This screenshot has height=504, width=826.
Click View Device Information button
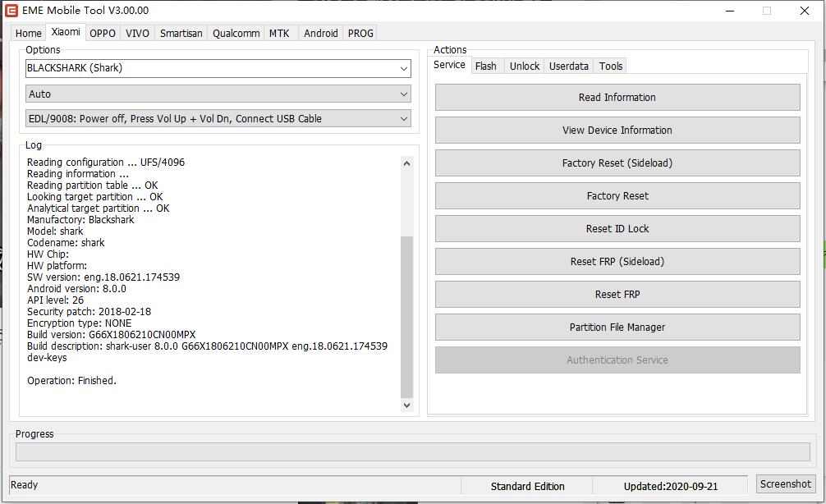pos(617,130)
